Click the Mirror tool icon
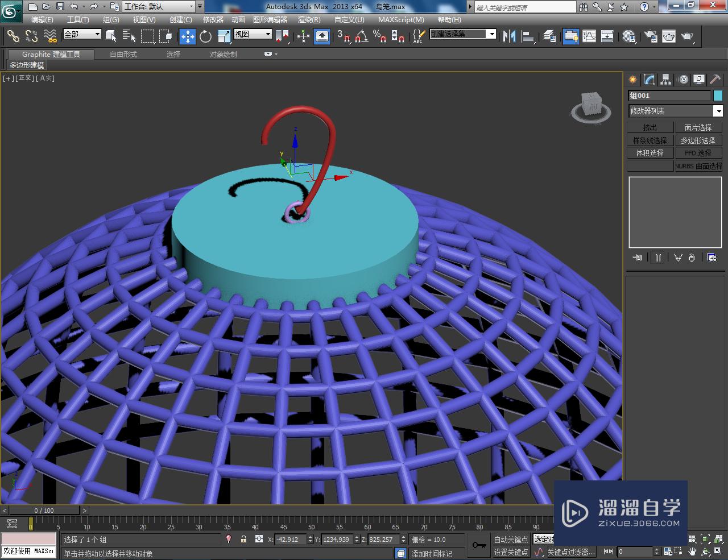The height and width of the screenshot is (560, 728). click(510, 36)
